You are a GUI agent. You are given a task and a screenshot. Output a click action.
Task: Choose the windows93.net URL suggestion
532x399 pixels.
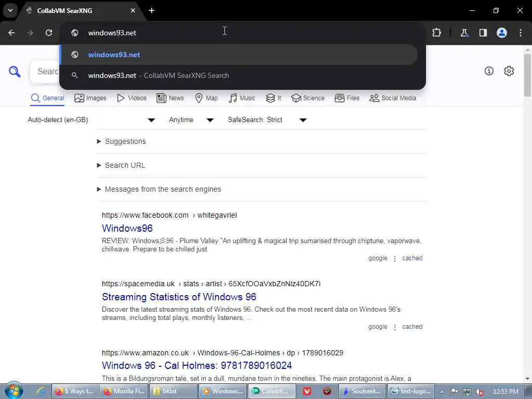(238, 55)
